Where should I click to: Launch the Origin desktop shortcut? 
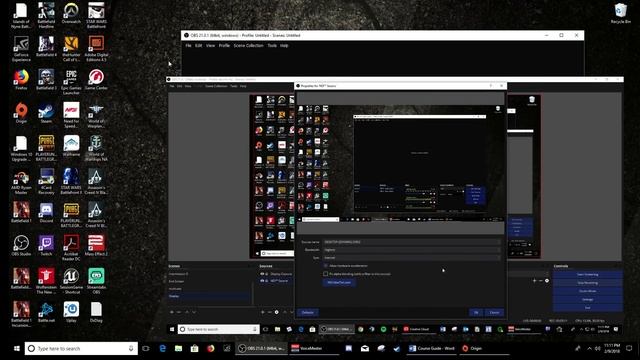(21, 113)
